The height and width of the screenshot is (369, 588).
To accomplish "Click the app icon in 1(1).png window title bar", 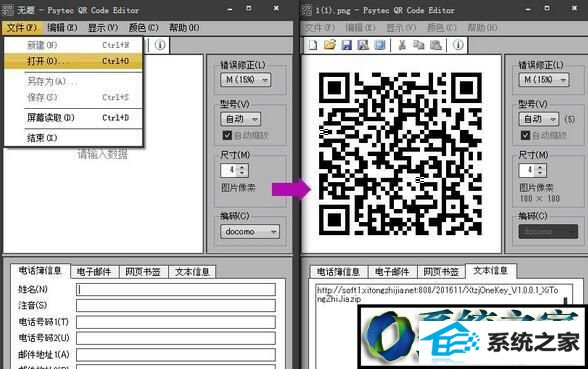I will (306, 10).
